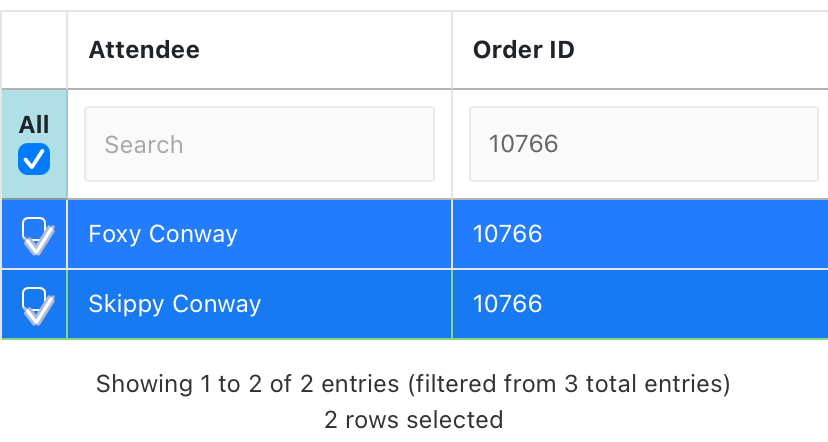Image resolution: width=828 pixels, height=442 pixels.
Task: Sort by the Attendee column header
Action: [x=144, y=50]
